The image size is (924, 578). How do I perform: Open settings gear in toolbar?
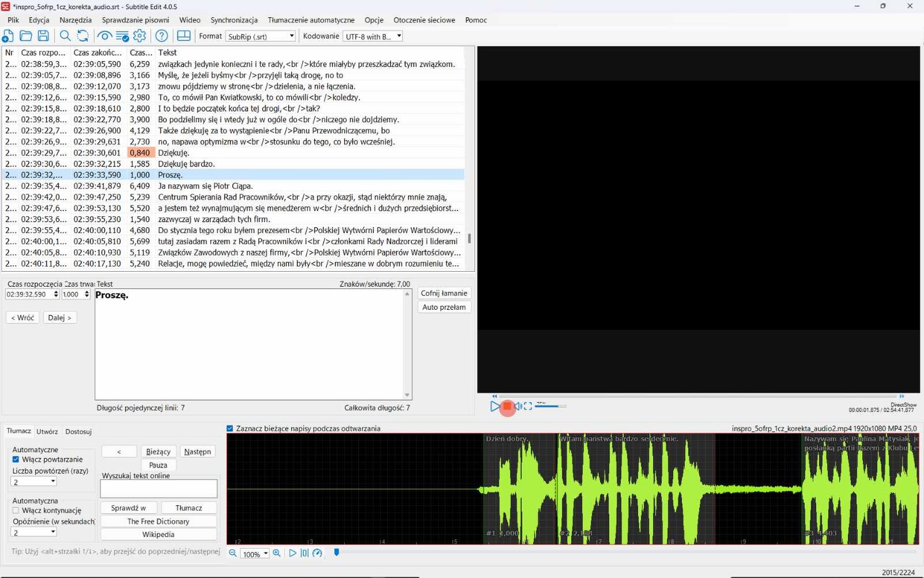pyautogui.click(x=140, y=36)
